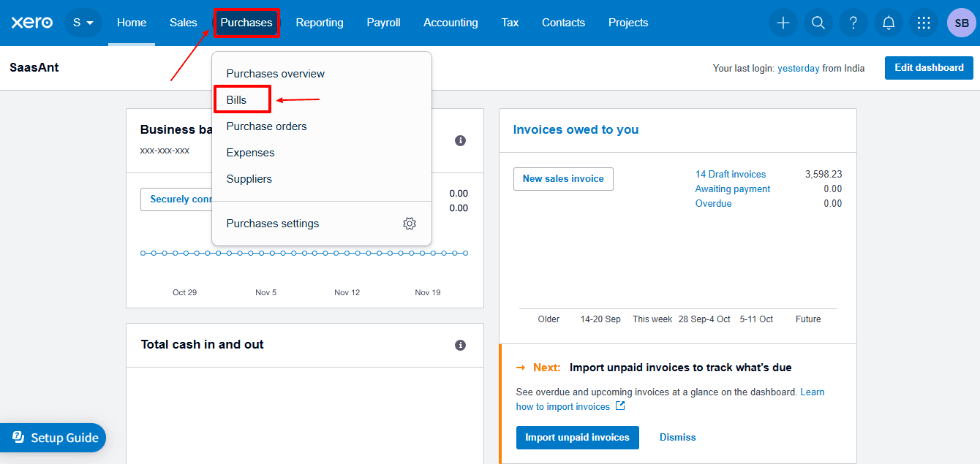The width and height of the screenshot is (980, 464).
Task: Click the Edit dashboard button
Action: [929, 68]
